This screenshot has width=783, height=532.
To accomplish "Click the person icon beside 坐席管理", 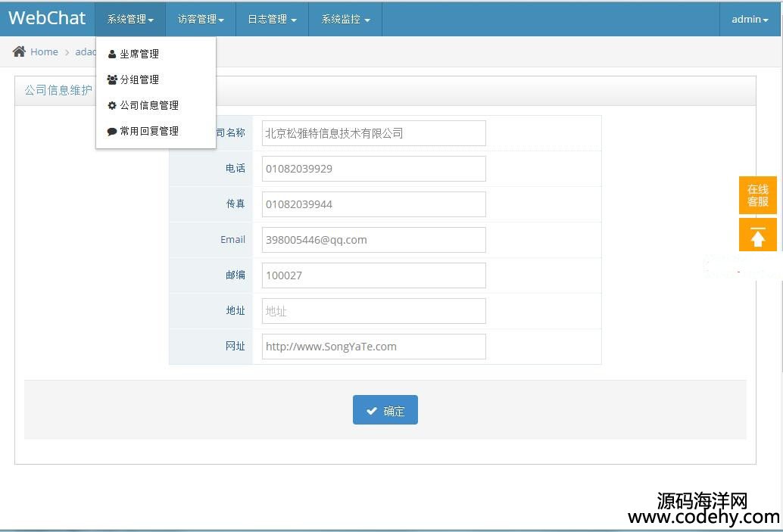I will pos(112,54).
